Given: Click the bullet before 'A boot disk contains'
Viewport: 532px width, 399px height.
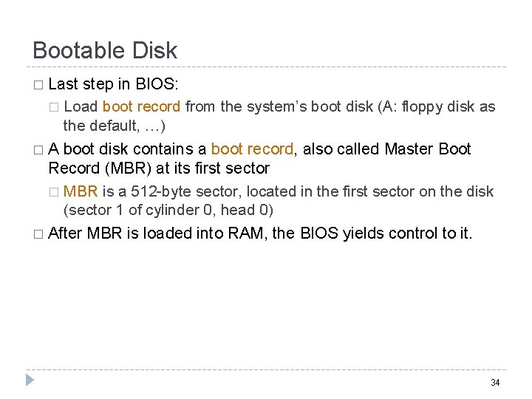Looking at the screenshot, I should click(38, 150).
